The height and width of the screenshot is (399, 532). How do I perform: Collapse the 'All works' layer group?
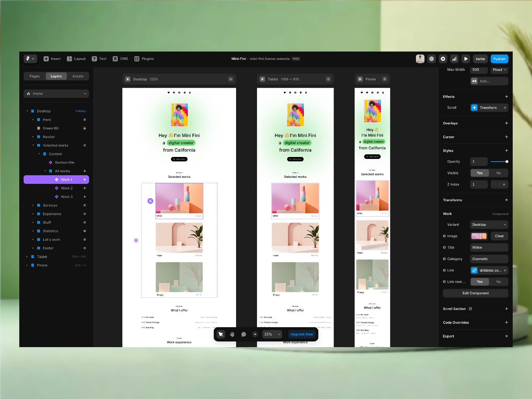click(x=46, y=171)
